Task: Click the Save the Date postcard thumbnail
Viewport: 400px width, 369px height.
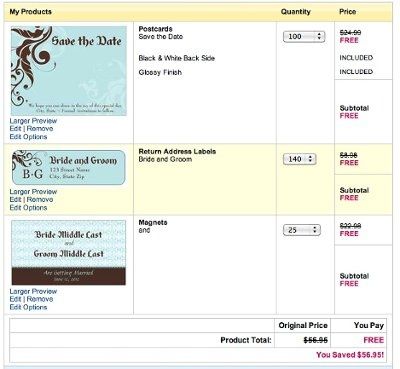Action: click(69, 71)
